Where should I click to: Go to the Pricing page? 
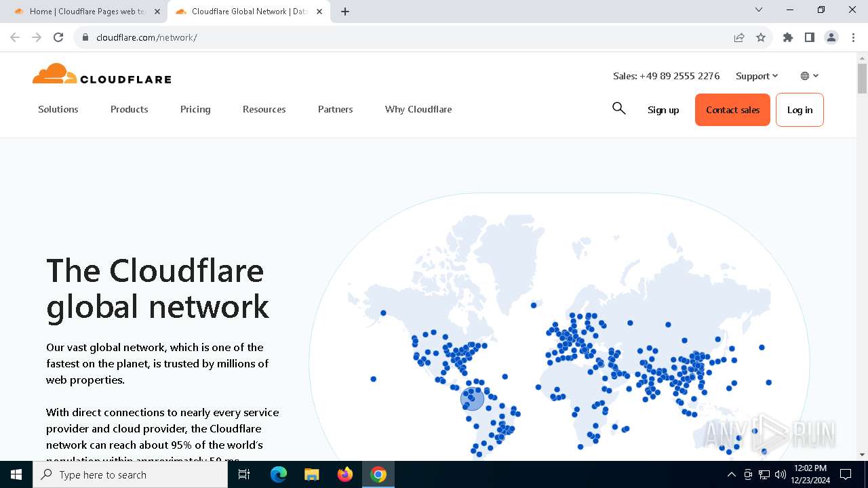tap(195, 109)
